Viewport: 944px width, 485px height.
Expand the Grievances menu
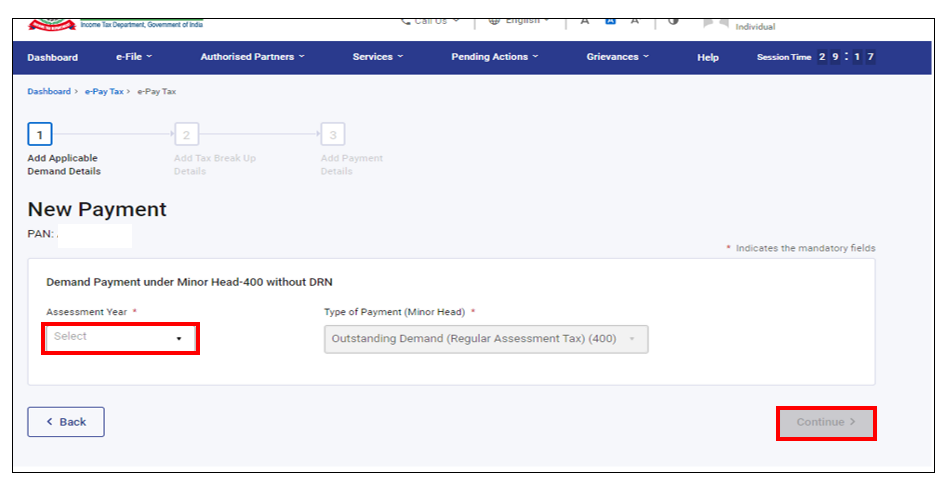coord(617,57)
